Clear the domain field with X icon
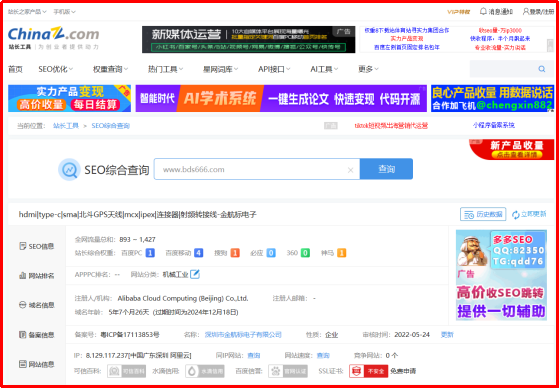Screen dimensions: 559x389 pyautogui.click(x=350, y=170)
